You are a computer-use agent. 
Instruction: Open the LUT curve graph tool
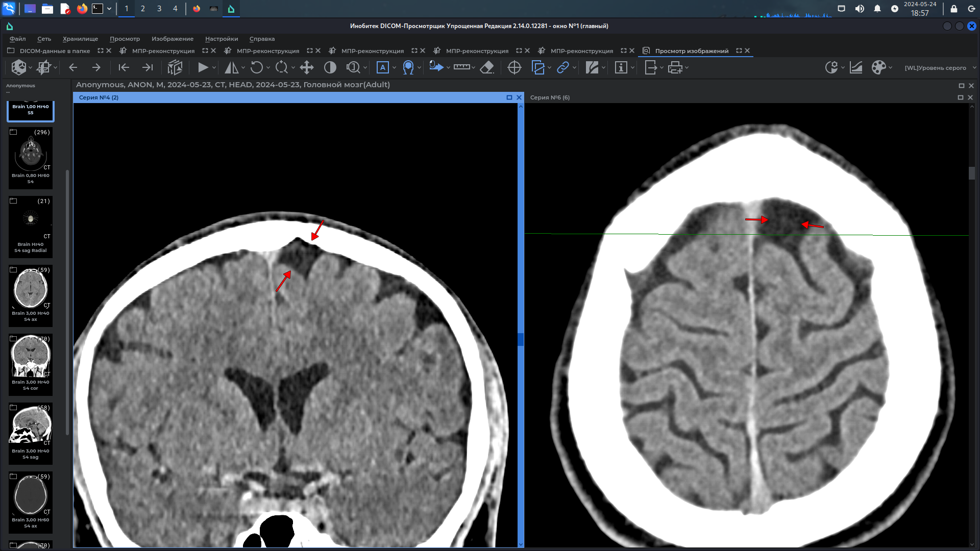pos(856,67)
